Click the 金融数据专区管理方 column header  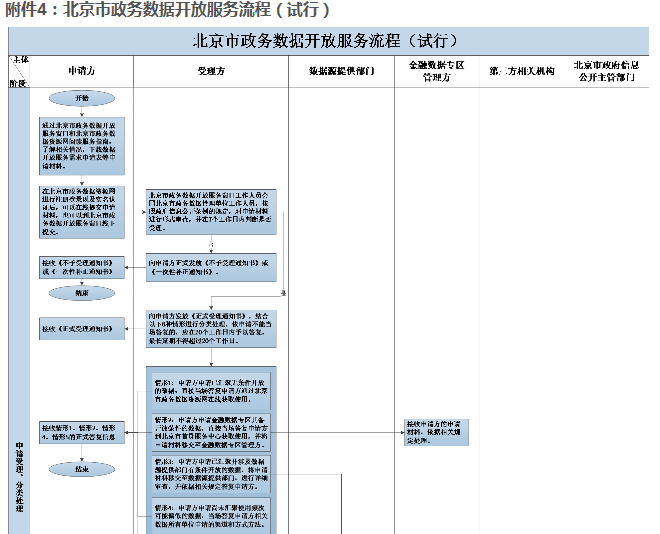[x=437, y=71]
